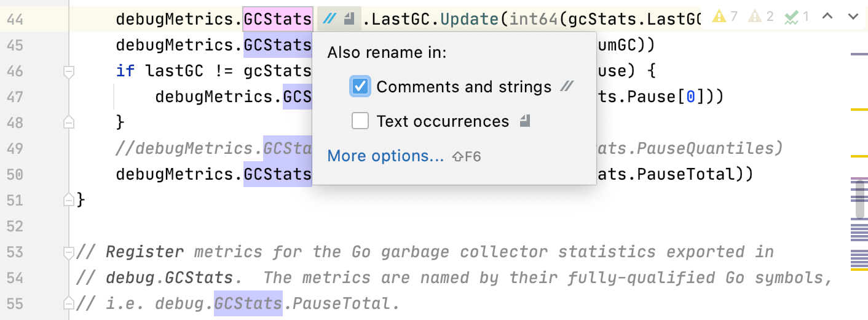Jump to next highlighted problem with down arrow

coord(853,17)
